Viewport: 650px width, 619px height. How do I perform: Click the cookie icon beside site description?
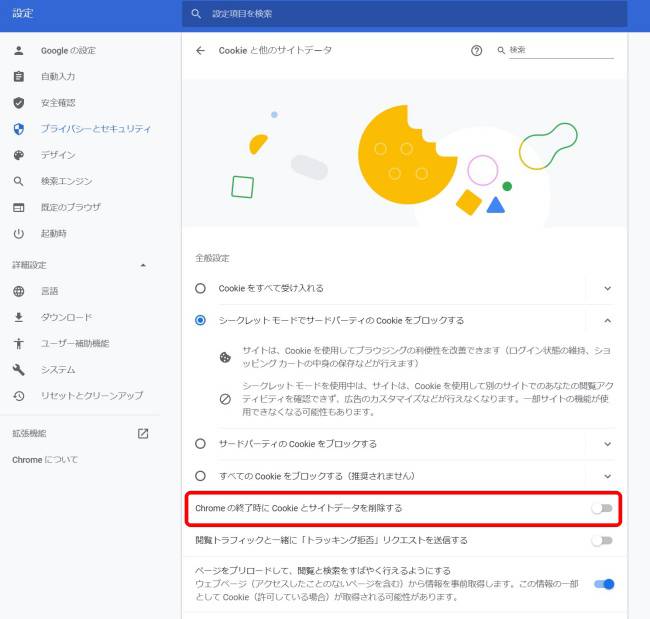(x=225, y=357)
